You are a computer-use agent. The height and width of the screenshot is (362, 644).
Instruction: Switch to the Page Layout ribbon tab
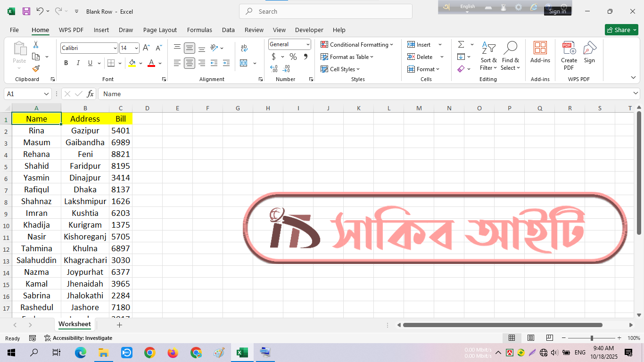(x=160, y=30)
